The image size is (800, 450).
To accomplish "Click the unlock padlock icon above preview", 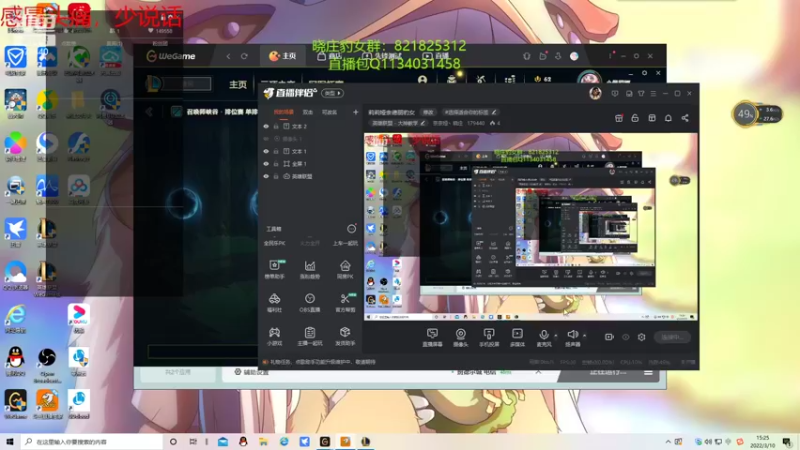I will coord(635,118).
